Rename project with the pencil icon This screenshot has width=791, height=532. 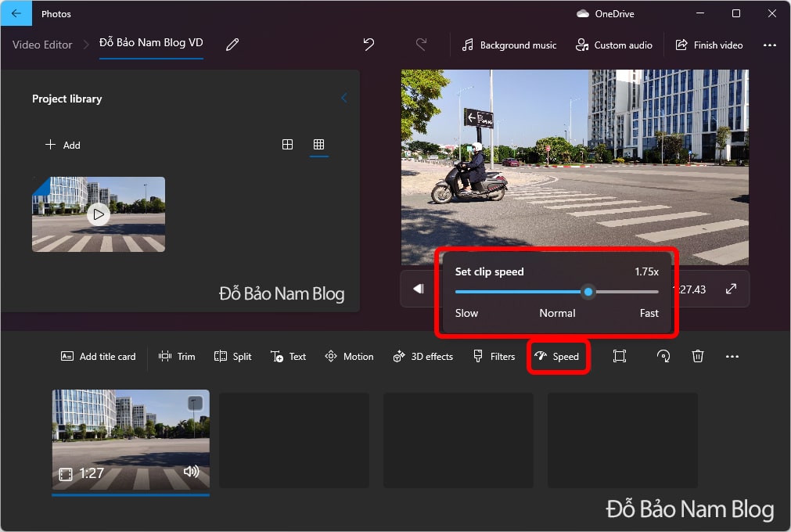[x=232, y=45]
